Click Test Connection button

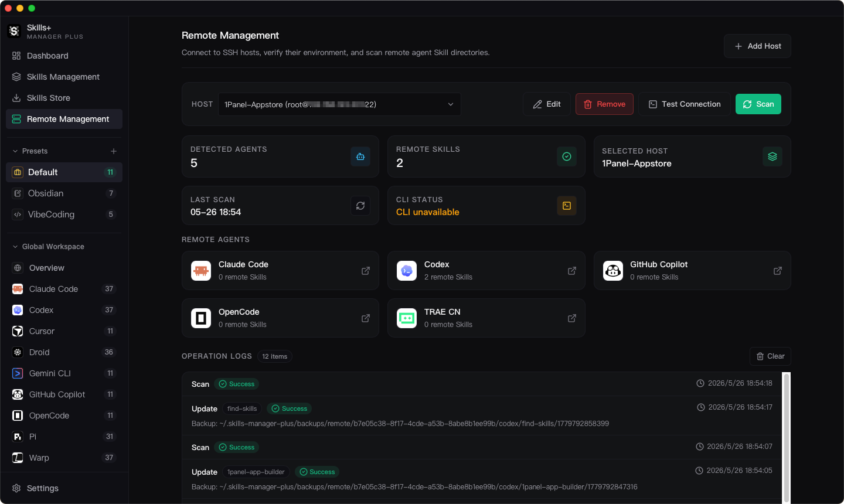tap(685, 104)
